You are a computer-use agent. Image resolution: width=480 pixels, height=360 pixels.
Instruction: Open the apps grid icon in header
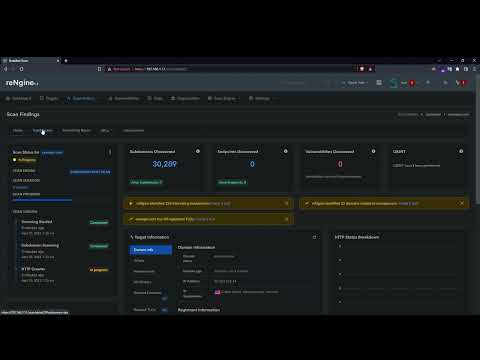pos(379,83)
